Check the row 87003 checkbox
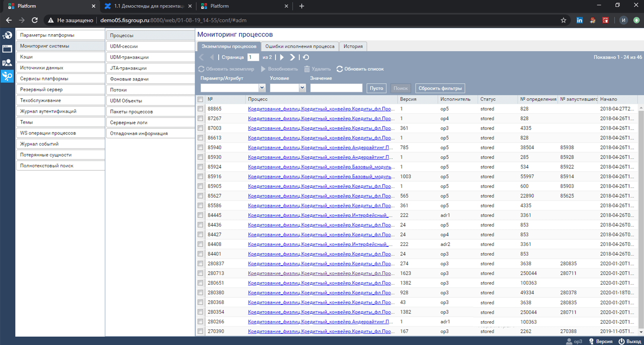This screenshot has width=644, height=345. pos(200,128)
